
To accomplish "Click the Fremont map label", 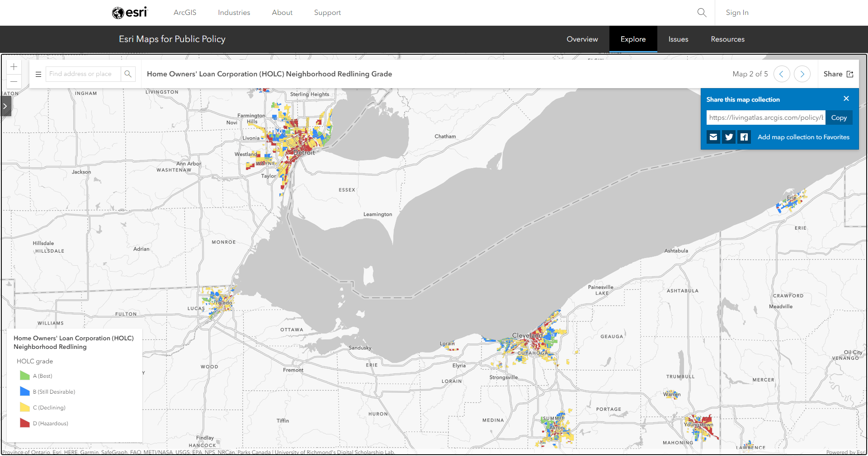I will pyautogui.click(x=293, y=370).
